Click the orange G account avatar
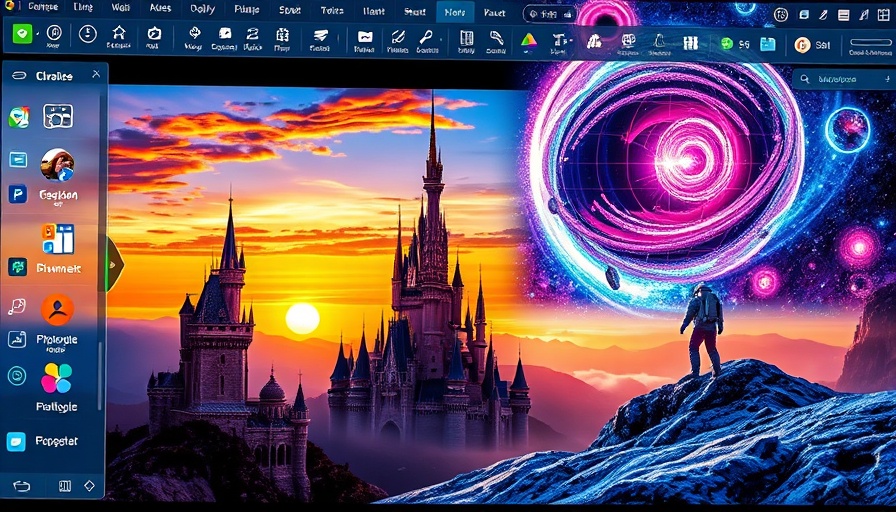 point(802,45)
